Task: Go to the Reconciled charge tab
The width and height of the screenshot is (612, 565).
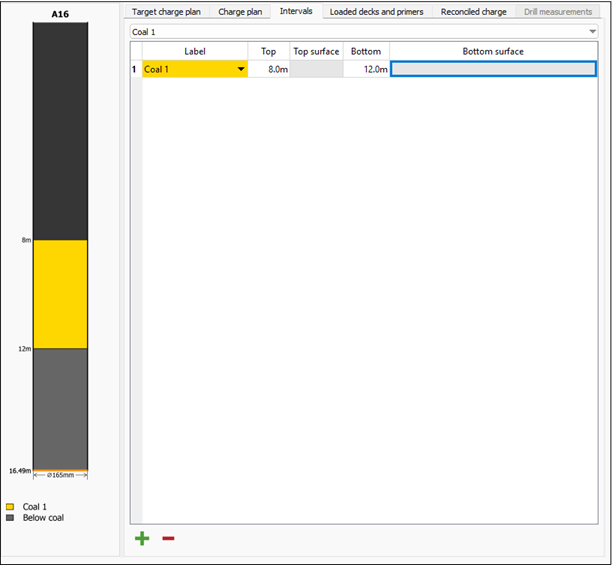Action: click(473, 12)
